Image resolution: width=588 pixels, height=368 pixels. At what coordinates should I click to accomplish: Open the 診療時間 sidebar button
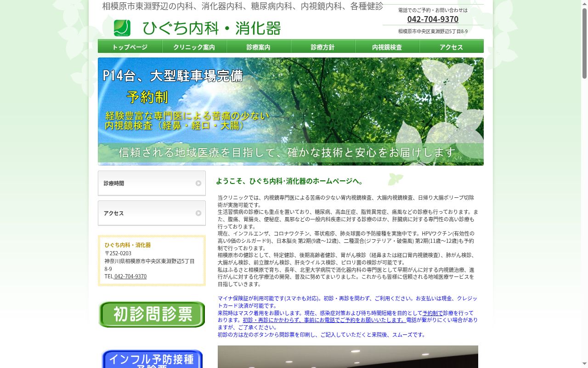click(152, 183)
